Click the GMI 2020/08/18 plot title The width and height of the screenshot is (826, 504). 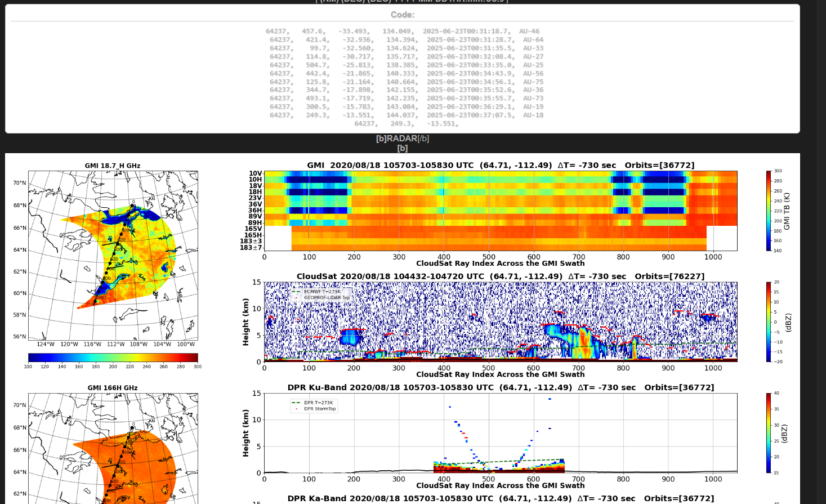pyautogui.click(x=500, y=165)
